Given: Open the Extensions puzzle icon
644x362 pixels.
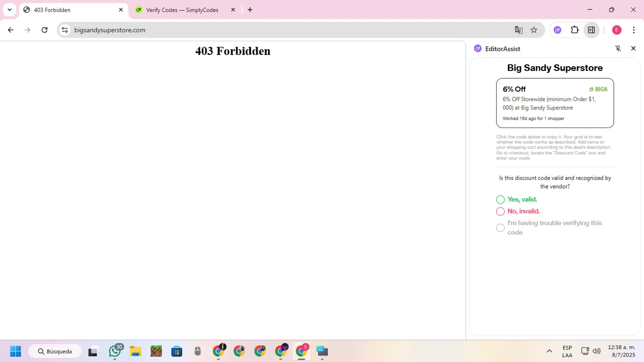Looking at the screenshot, I should pyautogui.click(x=574, y=30).
